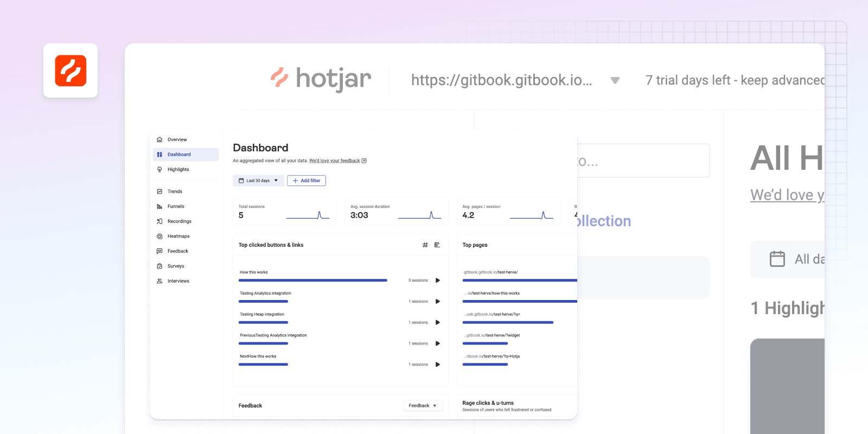The height and width of the screenshot is (434, 868).
Task: Click the '1 Highligh' heading in background page
Action: [788, 308]
